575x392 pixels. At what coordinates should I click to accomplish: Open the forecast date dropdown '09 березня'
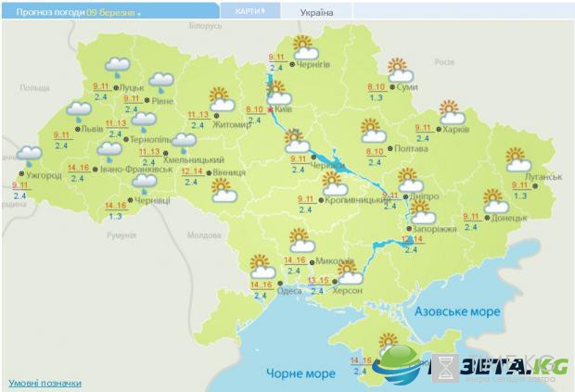click(x=113, y=13)
